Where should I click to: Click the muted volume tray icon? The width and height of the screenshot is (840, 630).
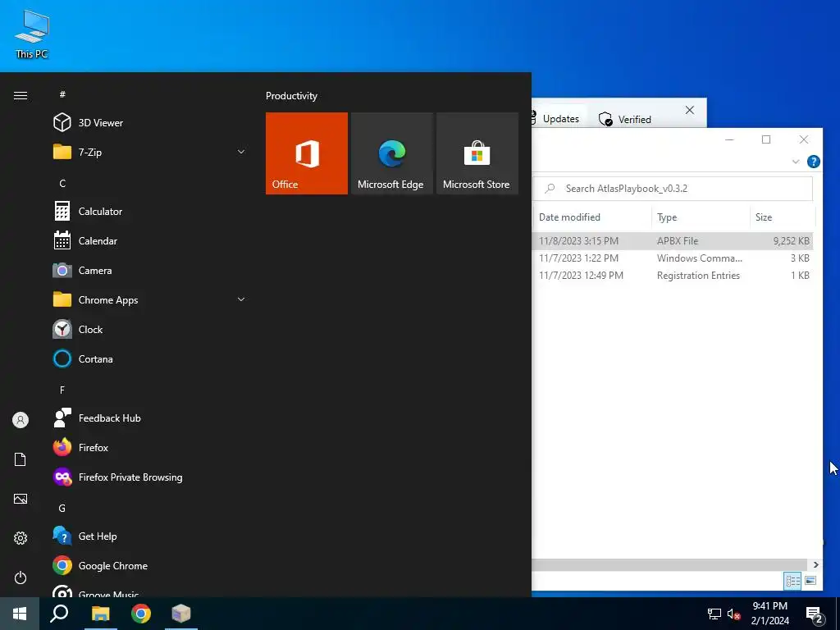(734, 614)
